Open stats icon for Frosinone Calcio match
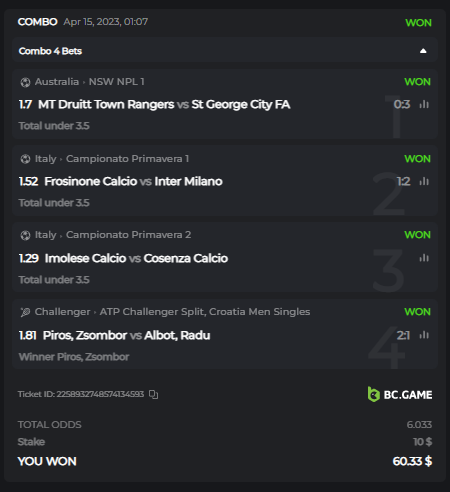The image size is (450, 492). 424,181
